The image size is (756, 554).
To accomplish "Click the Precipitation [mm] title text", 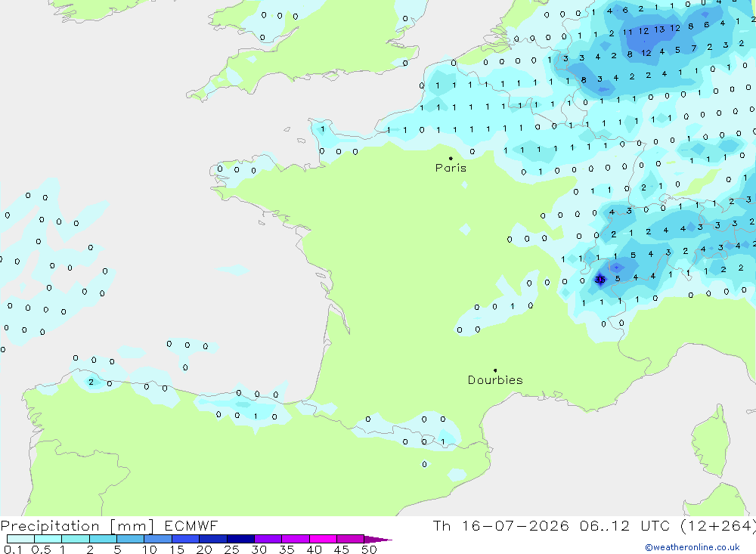I will [x=77, y=526].
